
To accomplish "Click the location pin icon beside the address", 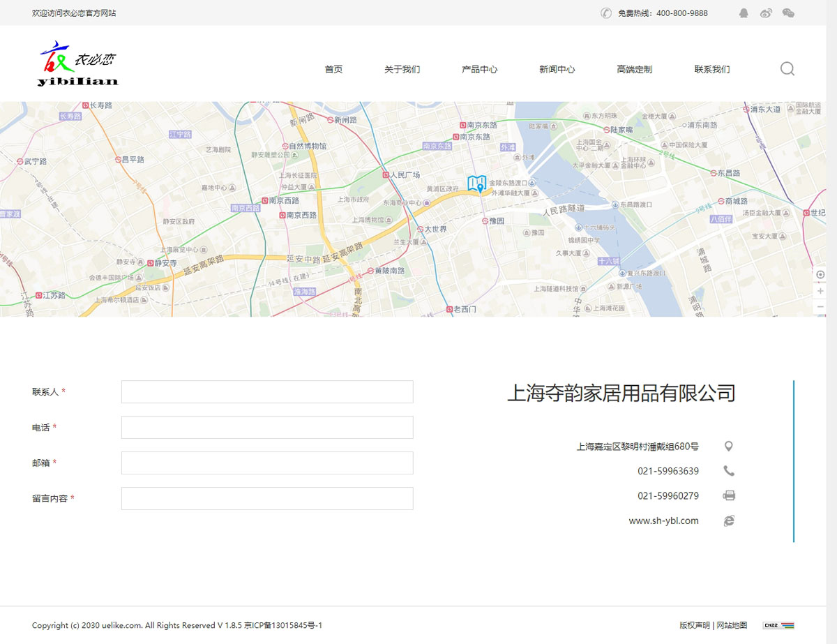I will pyautogui.click(x=729, y=447).
